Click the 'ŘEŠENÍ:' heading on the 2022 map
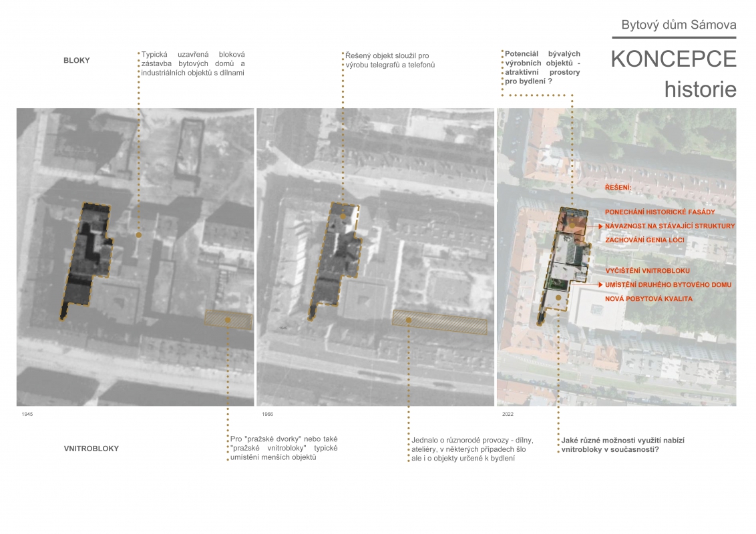This screenshot has width=756, height=534. (618, 188)
